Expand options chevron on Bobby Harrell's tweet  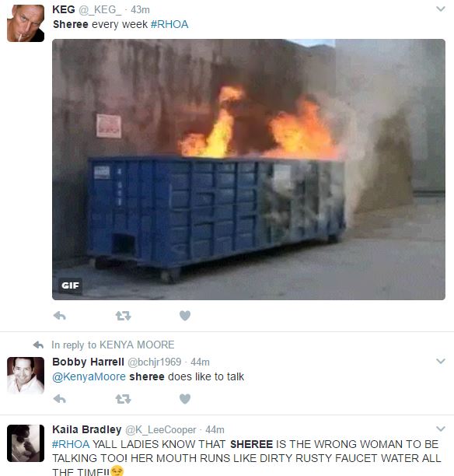tap(441, 361)
